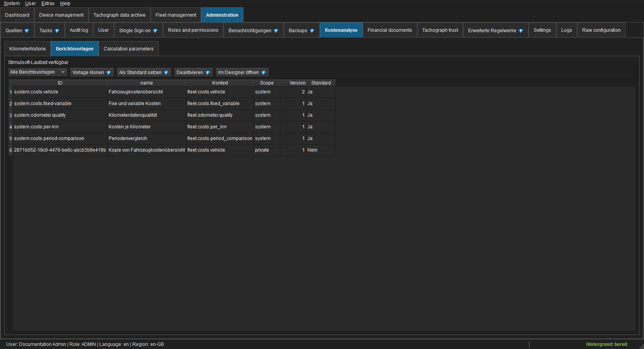
Task: Click name cell Kosten je Kilometer
Action: click(147, 127)
